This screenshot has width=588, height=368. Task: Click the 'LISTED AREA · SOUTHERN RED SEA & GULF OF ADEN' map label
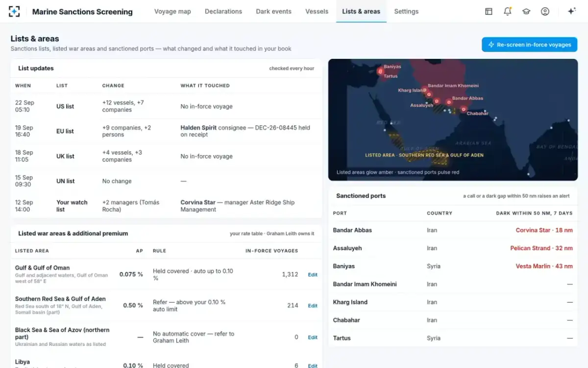[x=424, y=155]
